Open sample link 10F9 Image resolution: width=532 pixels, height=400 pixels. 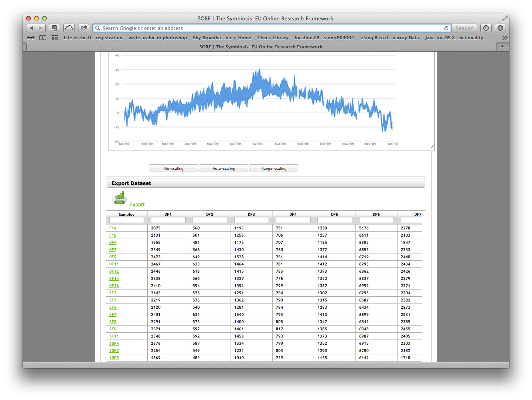(114, 358)
